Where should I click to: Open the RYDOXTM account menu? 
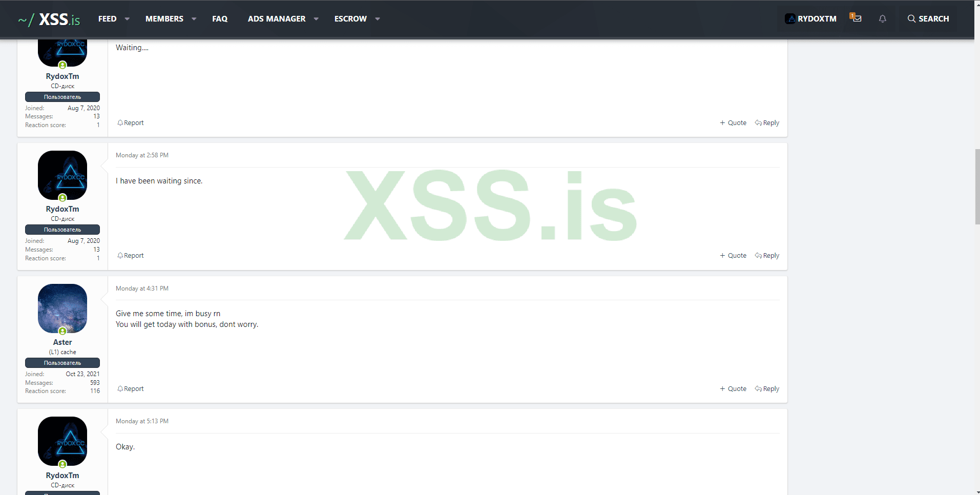coord(811,18)
